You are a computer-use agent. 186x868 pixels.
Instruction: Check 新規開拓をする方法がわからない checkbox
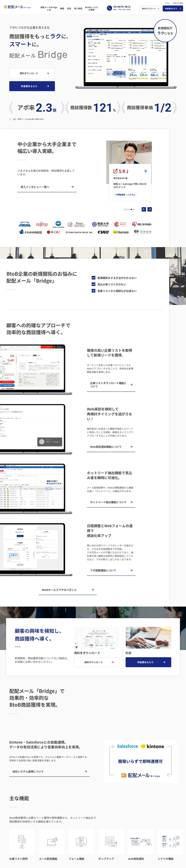93,278
